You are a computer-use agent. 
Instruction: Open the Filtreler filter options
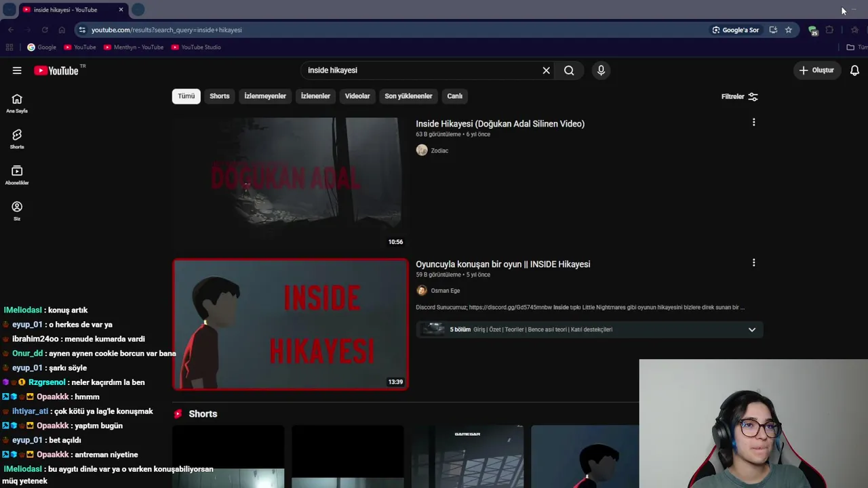[739, 96]
